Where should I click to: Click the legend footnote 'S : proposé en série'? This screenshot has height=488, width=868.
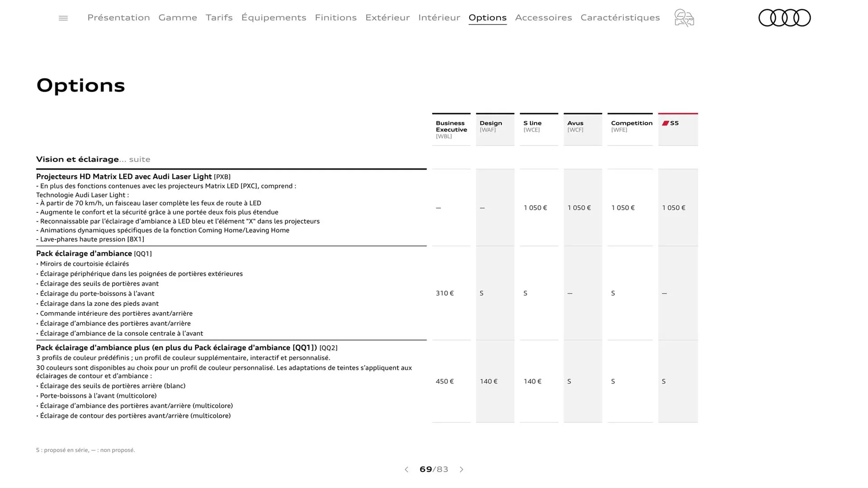(x=85, y=450)
